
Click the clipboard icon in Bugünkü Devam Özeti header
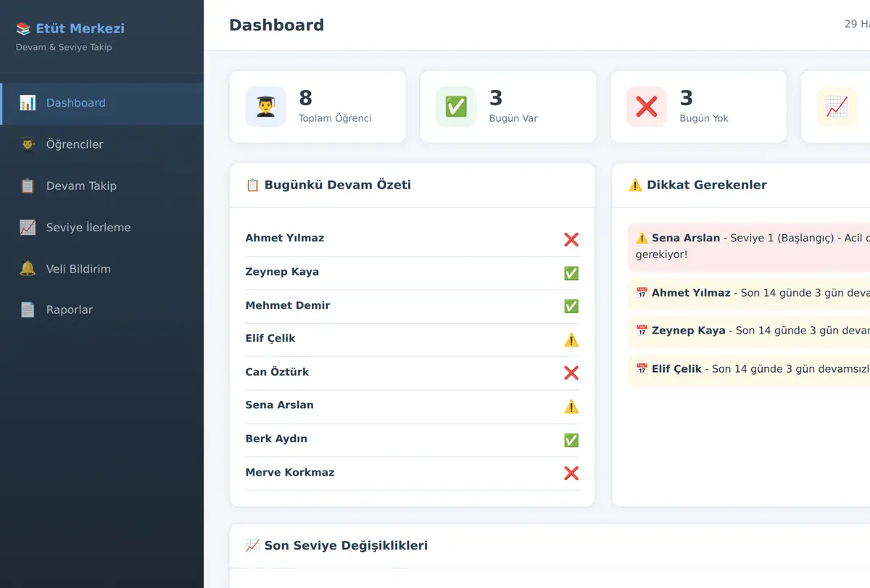pos(252,185)
